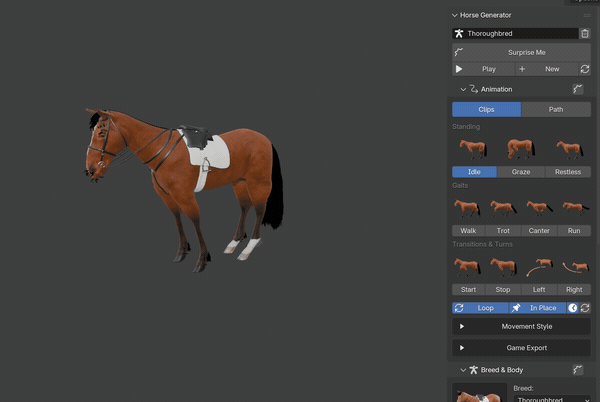Delete the Thoroughbred horse with trash icon
The height and width of the screenshot is (402, 600).
point(585,34)
